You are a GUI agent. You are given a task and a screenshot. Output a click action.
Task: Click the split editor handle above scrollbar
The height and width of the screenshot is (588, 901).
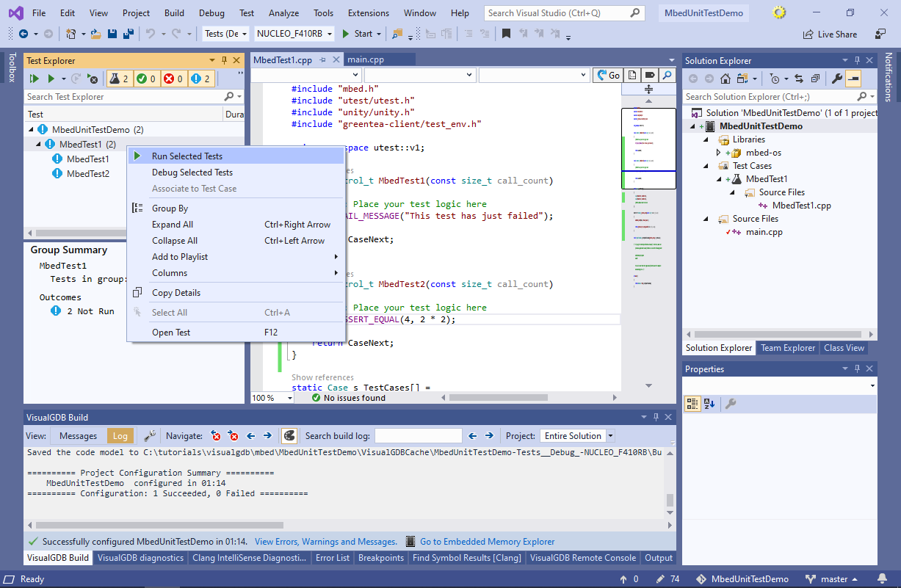click(x=648, y=89)
